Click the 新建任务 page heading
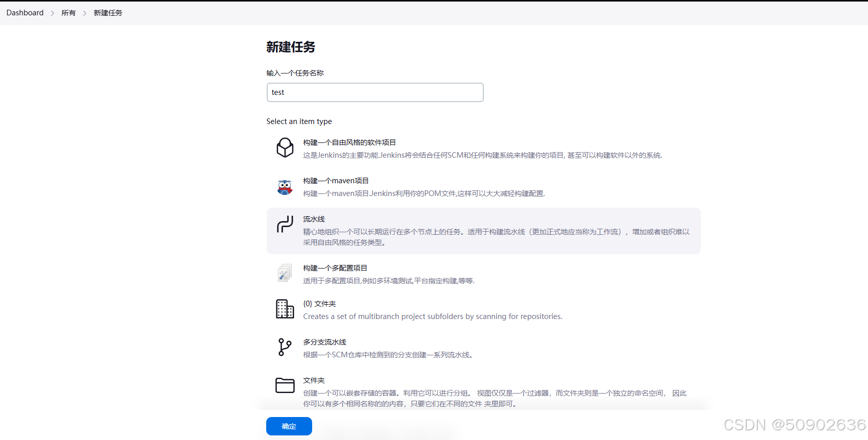868x440 pixels. click(291, 47)
